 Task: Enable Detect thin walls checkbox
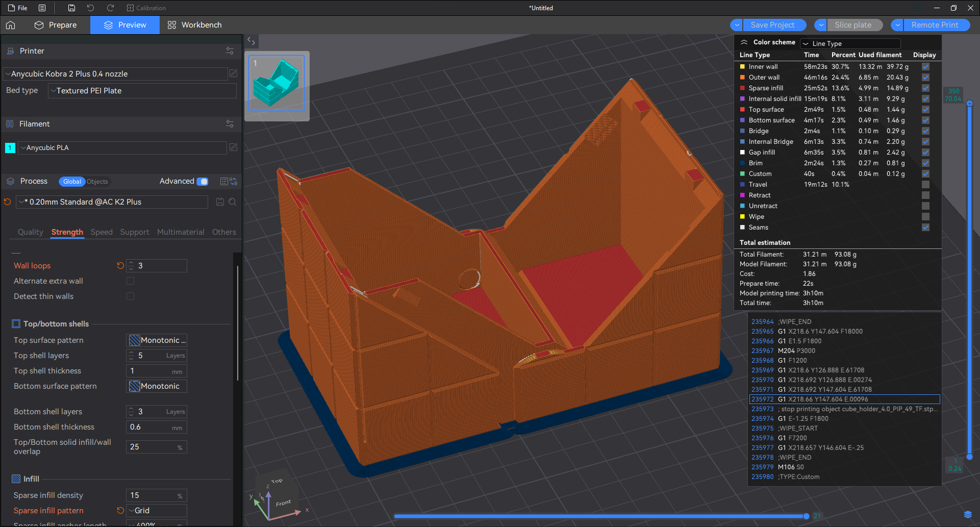coord(131,296)
